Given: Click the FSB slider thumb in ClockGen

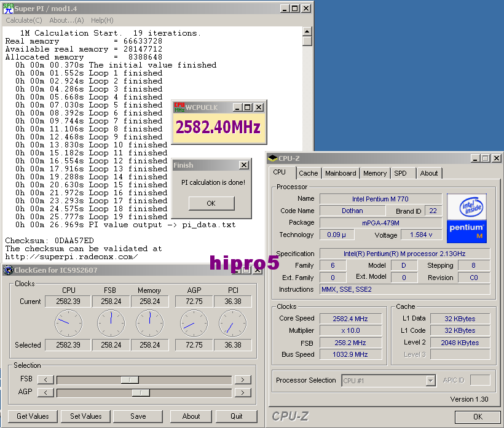Looking at the screenshot, I should point(130,380).
